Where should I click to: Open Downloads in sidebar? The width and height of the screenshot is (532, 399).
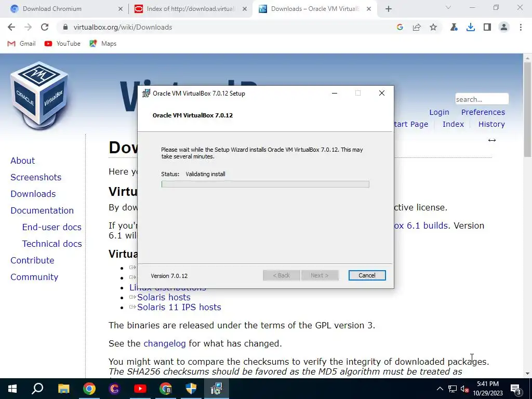coord(33,194)
